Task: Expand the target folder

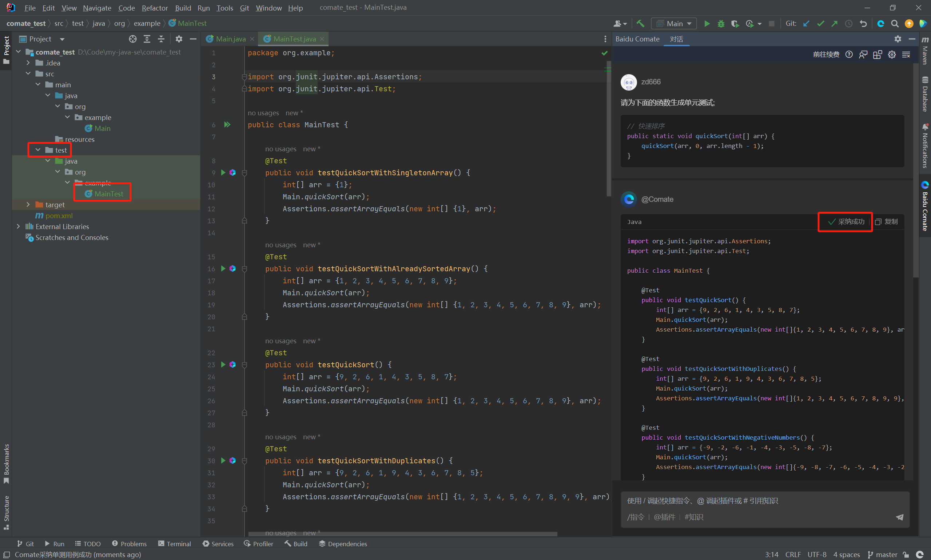Action: pyautogui.click(x=28, y=204)
